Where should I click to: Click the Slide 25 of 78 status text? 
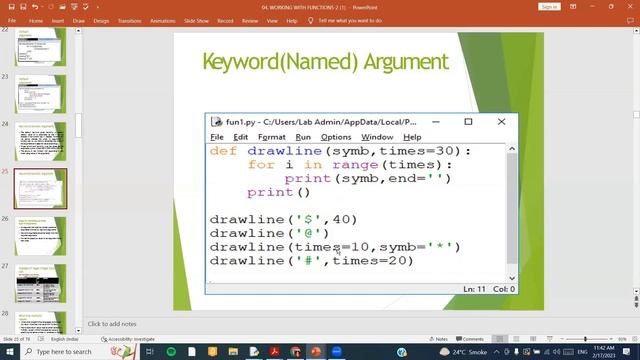[x=16, y=339]
